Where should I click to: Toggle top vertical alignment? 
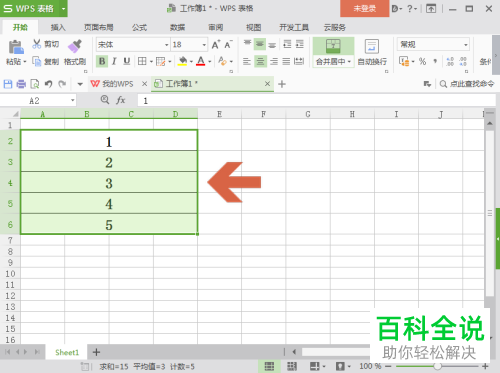(x=247, y=44)
